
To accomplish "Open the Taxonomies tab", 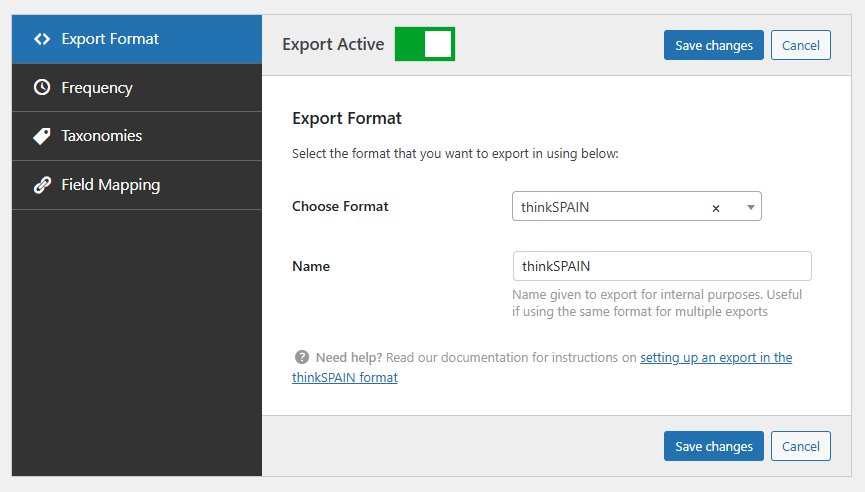I will pos(102,136).
